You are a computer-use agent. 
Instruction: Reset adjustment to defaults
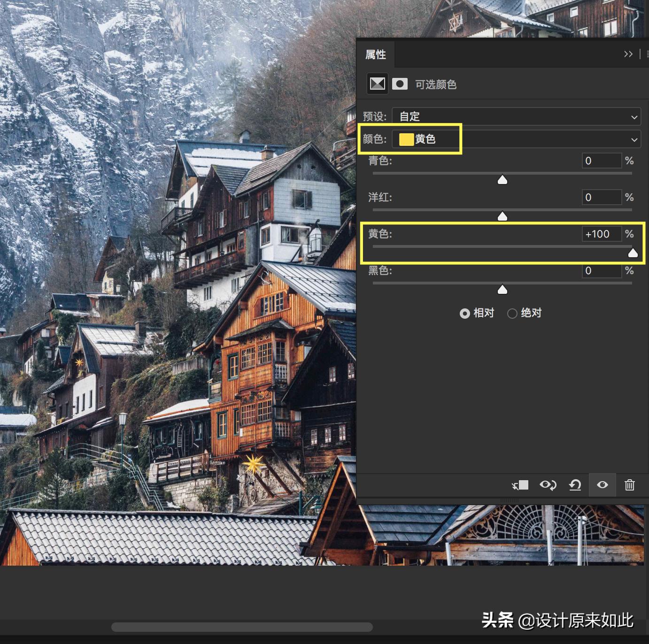coord(575,485)
